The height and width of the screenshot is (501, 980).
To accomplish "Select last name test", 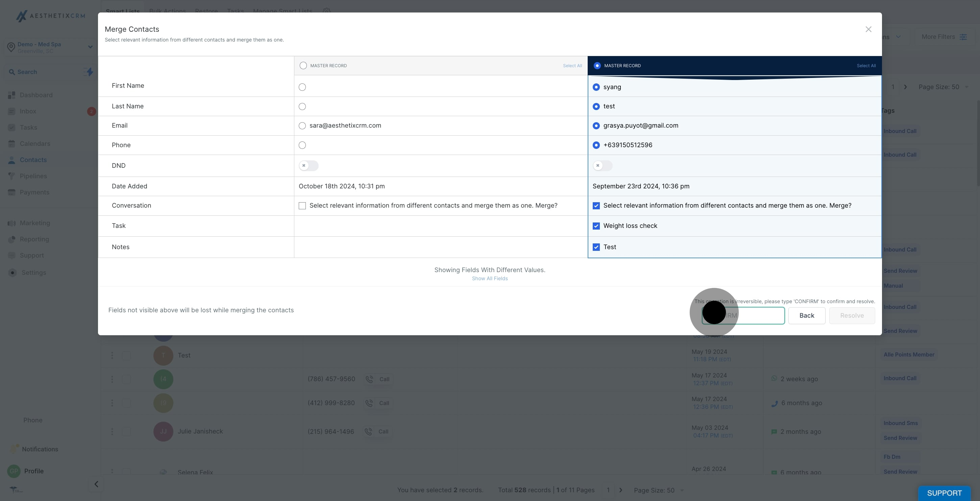I will coord(596,106).
